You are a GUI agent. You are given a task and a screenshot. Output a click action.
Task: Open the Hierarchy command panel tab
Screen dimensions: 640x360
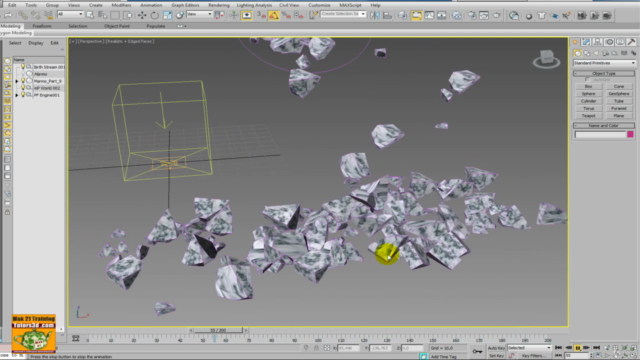pos(598,42)
